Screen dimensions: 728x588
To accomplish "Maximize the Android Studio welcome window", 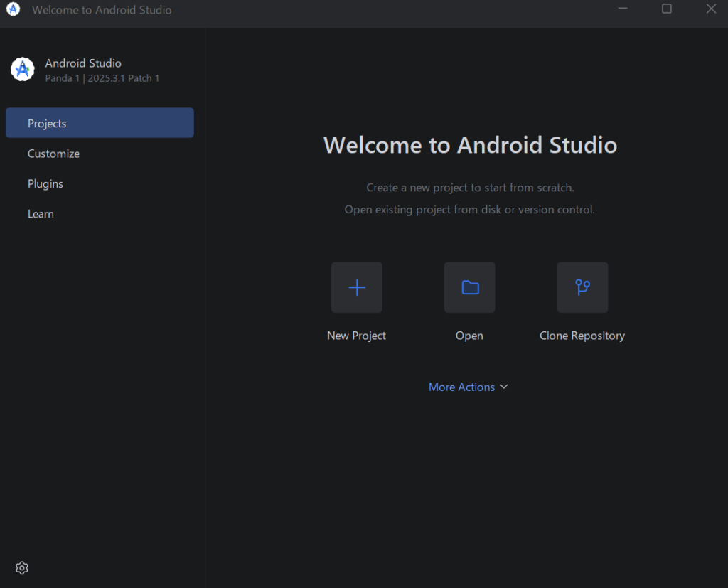I will pyautogui.click(x=667, y=9).
